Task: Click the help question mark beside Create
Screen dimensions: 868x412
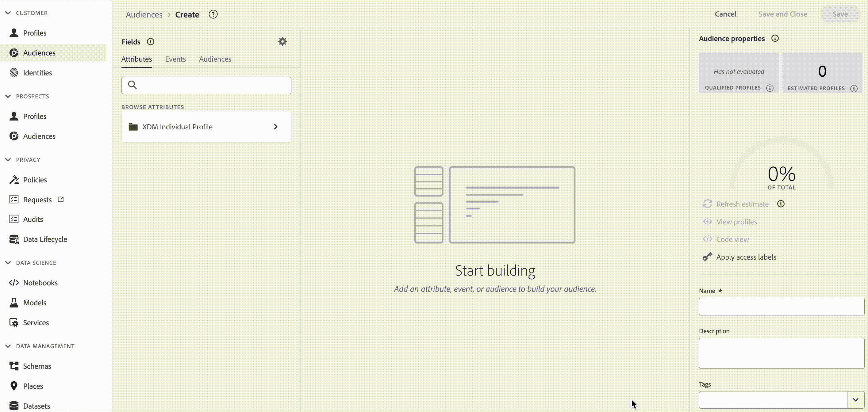Action: (x=213, y=14)
